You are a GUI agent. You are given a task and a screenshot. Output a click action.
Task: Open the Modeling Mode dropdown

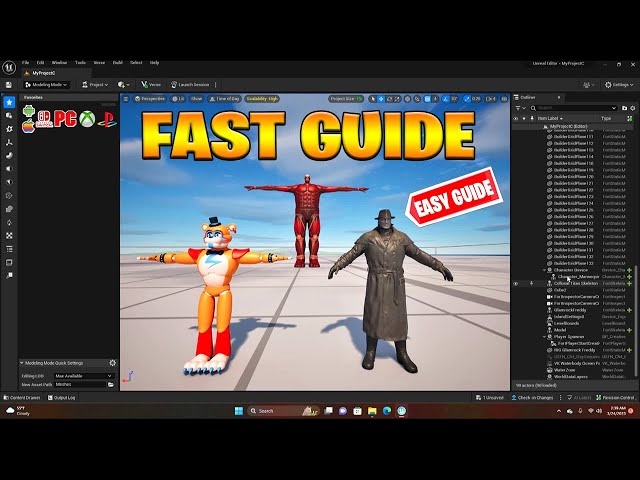click(46, 84)
